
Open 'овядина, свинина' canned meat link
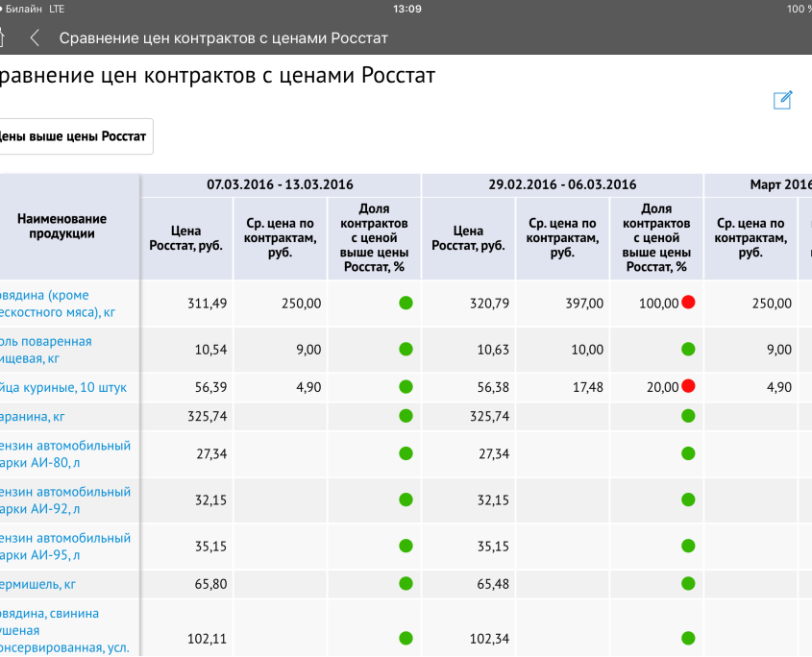[64, 630]
